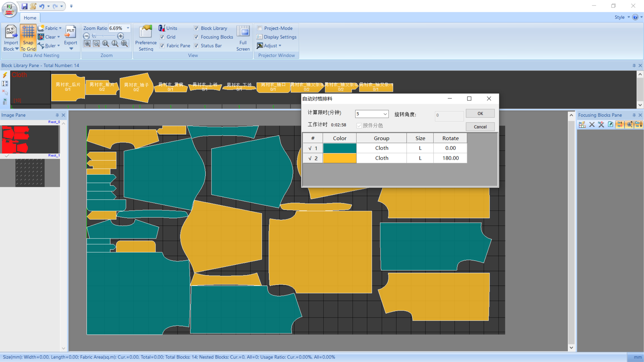Click delete X icon in Focusing Blocks Pane
The image size is (644, 362).
coord(592,125)
